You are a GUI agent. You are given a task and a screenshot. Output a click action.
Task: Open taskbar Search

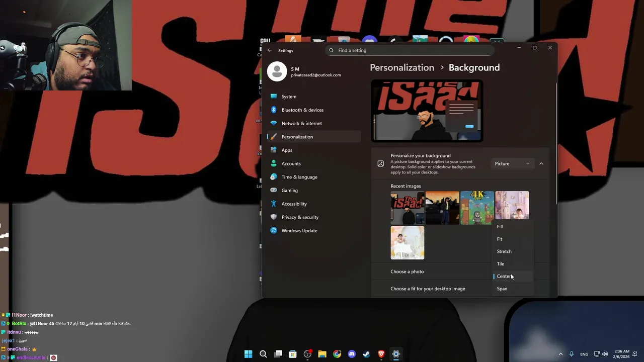pos(263,354)
